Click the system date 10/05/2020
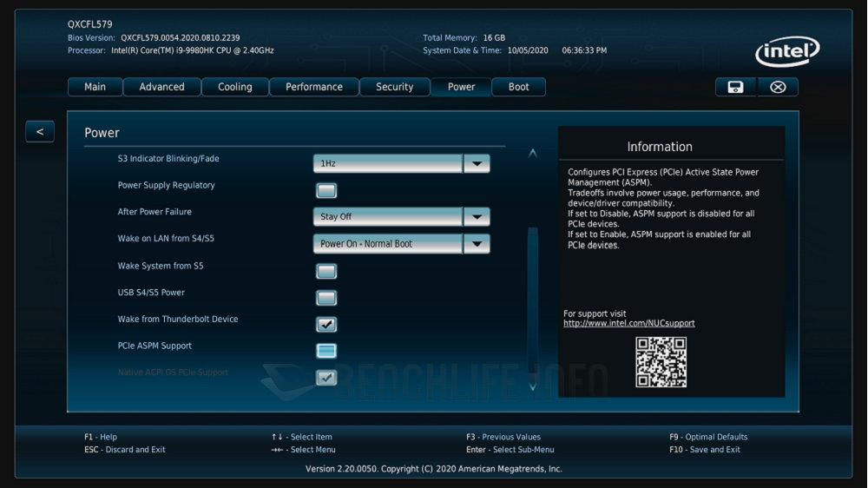Image resolution: width=868 pixels, height=488 pixels. (x=528, y=50)
